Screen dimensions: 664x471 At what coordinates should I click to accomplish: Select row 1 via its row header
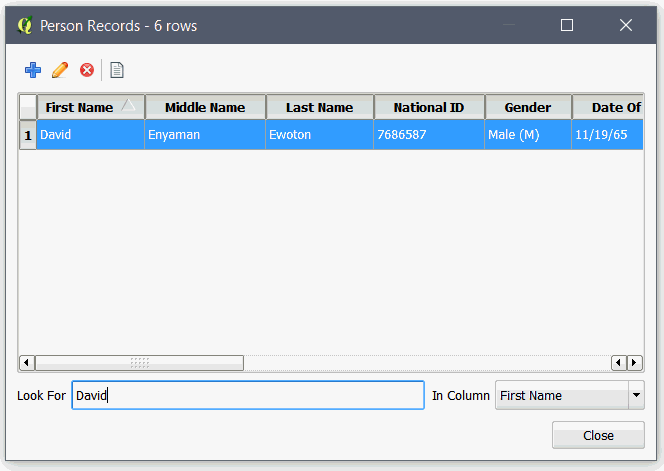[27, 134]
